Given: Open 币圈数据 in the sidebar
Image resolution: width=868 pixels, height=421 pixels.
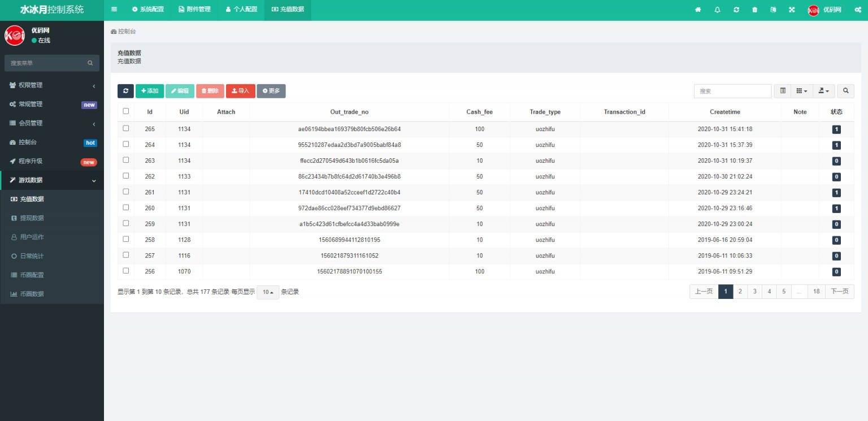Looking at the screenshot, I should click(x=52, y=294).
